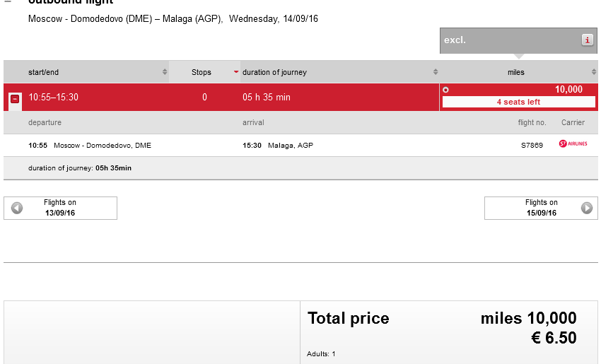Click the Total price miles 10,000 amount
Screen dimensions: 601x364
tap(528, 318)
